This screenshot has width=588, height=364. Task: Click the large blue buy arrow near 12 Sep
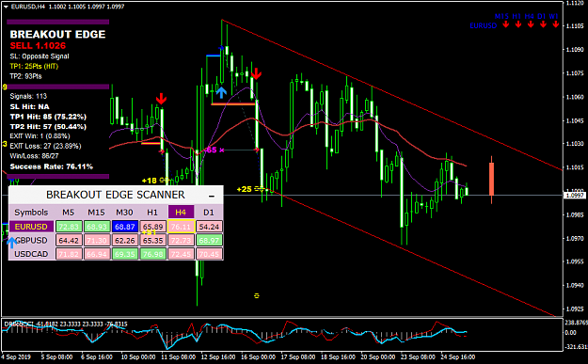(221, 92)
